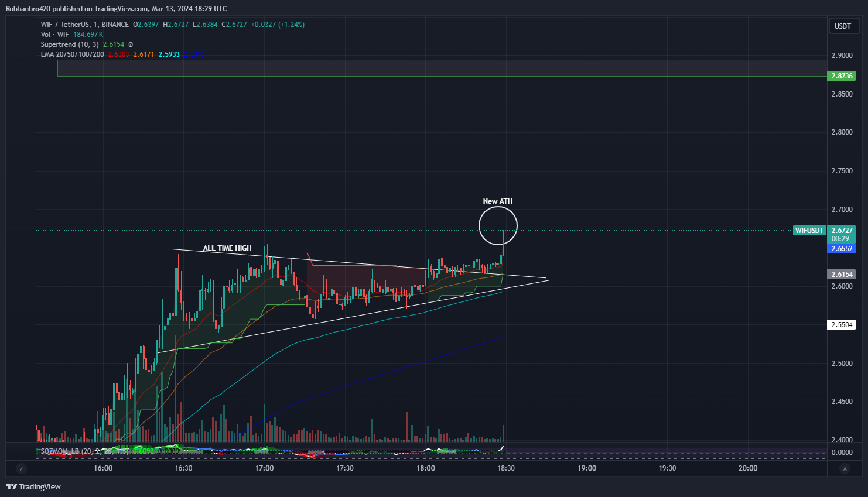
Task: Click the Supertrend value 2.6154 in legend
Action: coord(114,44)
